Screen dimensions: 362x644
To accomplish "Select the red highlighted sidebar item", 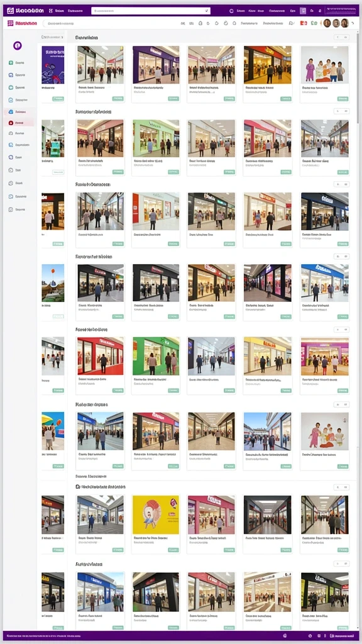I will click(19, 123).
